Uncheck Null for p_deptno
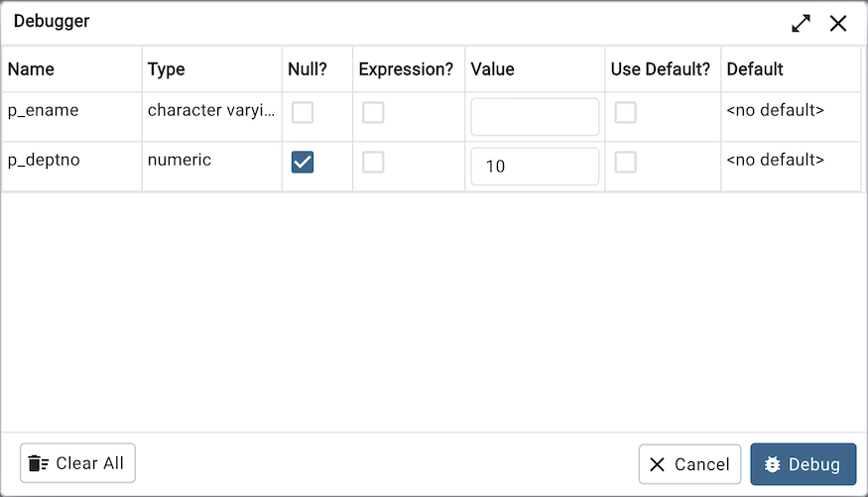Image resolution: width=868 pixels, height=497 pixels. [x=303, y=163]
